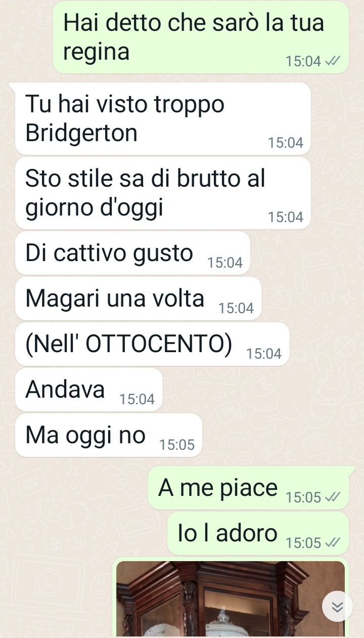The image size is (364, 638).
Task: Select the "Sto stile sa di brutto" message
Action: (163, 193)
